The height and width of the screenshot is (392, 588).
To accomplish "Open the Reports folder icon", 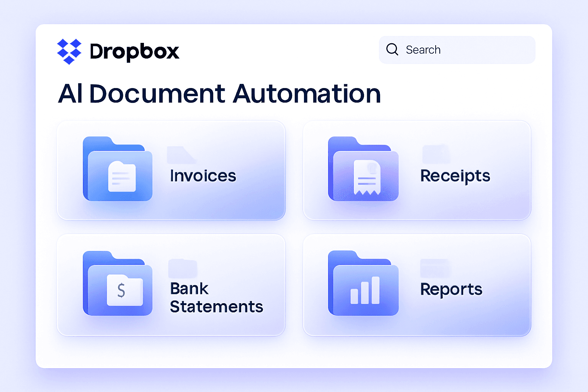I will (363, 283).
